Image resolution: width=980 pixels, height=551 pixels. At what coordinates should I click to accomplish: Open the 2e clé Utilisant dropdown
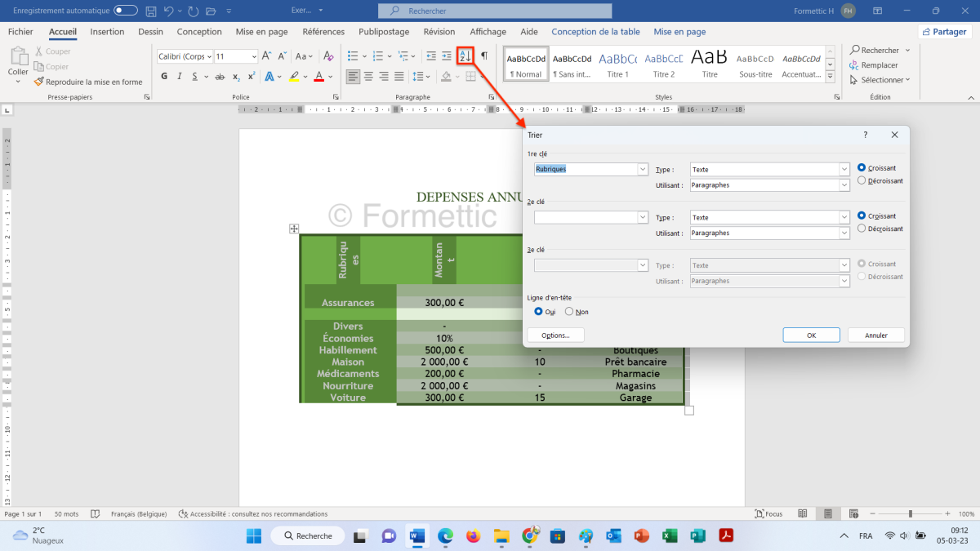(844, 233)
